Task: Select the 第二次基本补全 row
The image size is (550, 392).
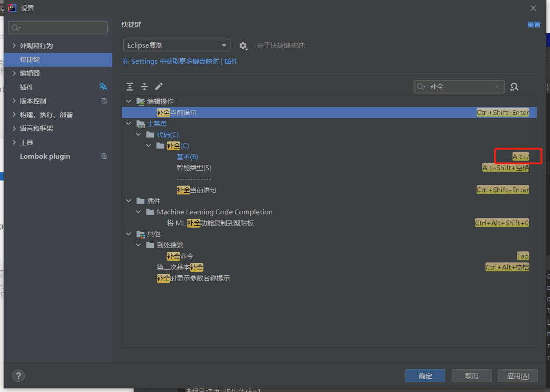Action: coord(329,267)
